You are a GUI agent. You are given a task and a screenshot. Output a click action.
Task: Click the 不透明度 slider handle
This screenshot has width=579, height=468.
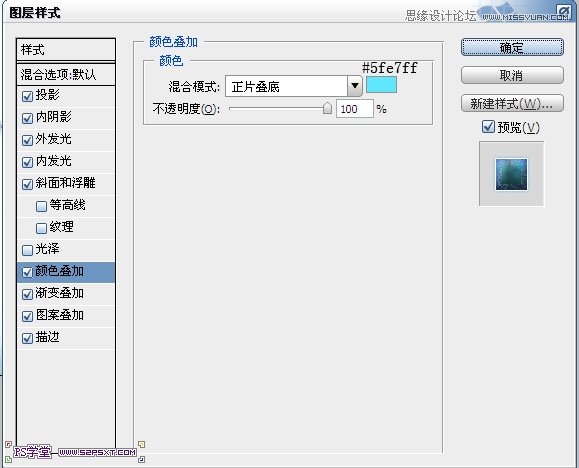pyautogui.click(x=327, y=108)
